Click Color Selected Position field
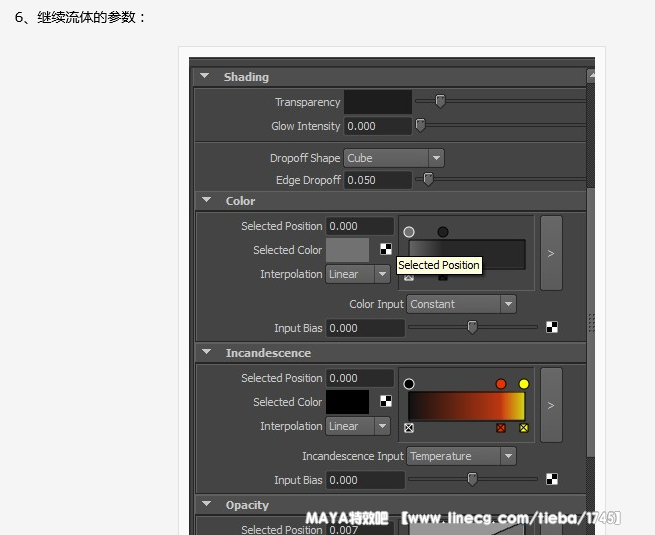The height and width of the screenshot is (535, 655). tap(360, 226)
